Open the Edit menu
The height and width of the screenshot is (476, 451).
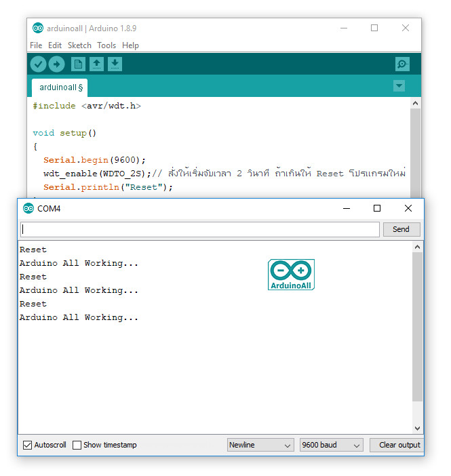(x=55, y=45)
